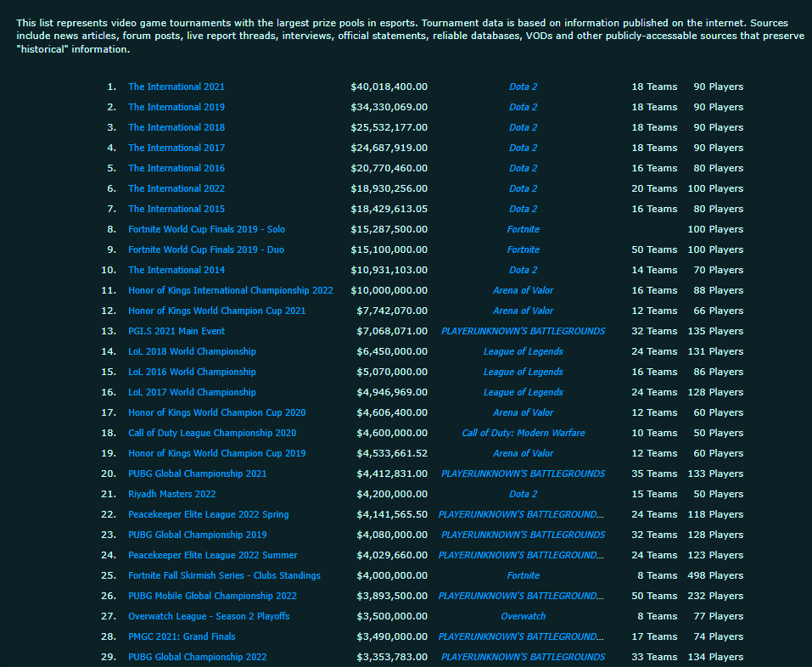Open PUBG Global Championship 2022 link
The image size is (812, 667).
(198, 657)
